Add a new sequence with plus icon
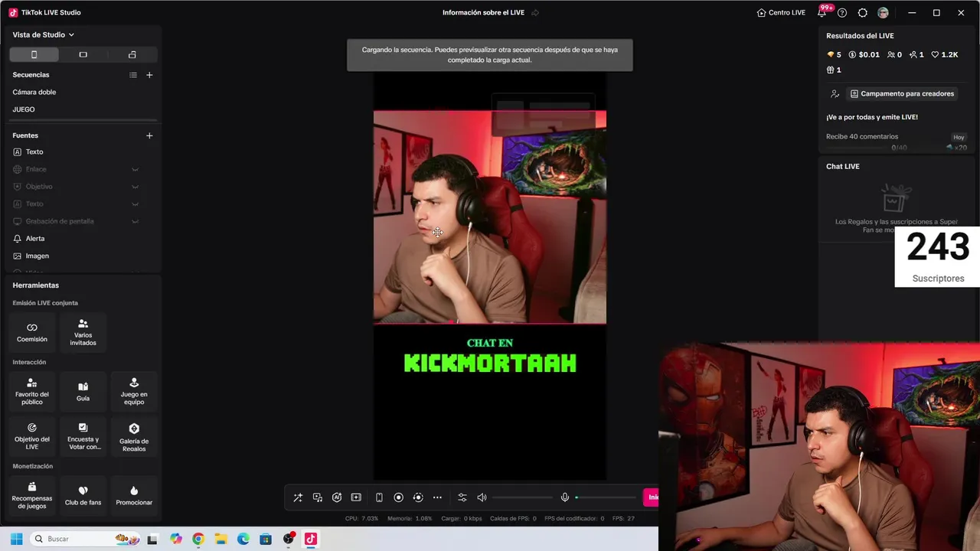This screenshot has width=980, height=551. point(149,75)
